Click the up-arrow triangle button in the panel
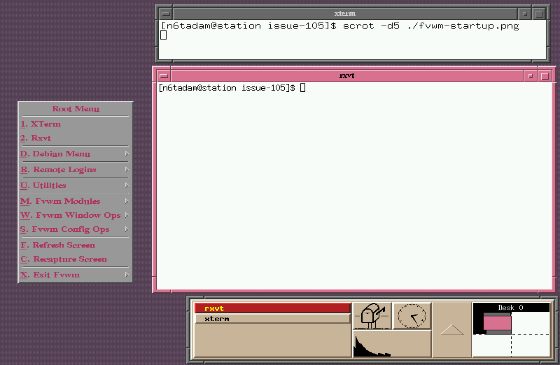Image resolution: width=560 pixels, height=365 pixels. [452, 330]
